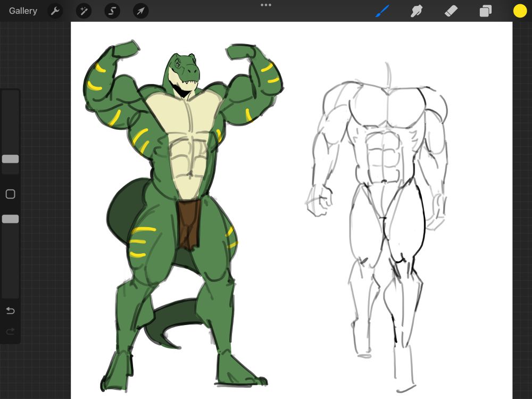This screenshot has height=399, width=532.
Task: Redo the last undone stroke
Action: [x=11, y=331]
